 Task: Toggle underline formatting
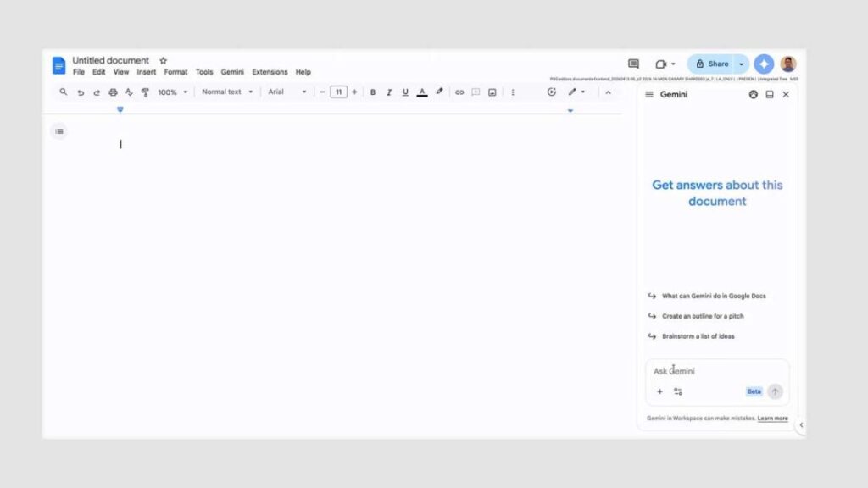405,92
